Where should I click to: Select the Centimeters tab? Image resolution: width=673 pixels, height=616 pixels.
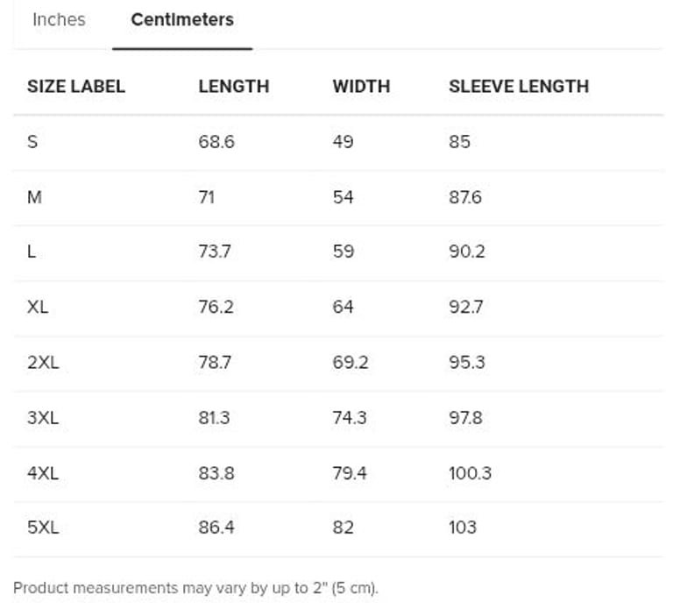(x=182, y=19)
